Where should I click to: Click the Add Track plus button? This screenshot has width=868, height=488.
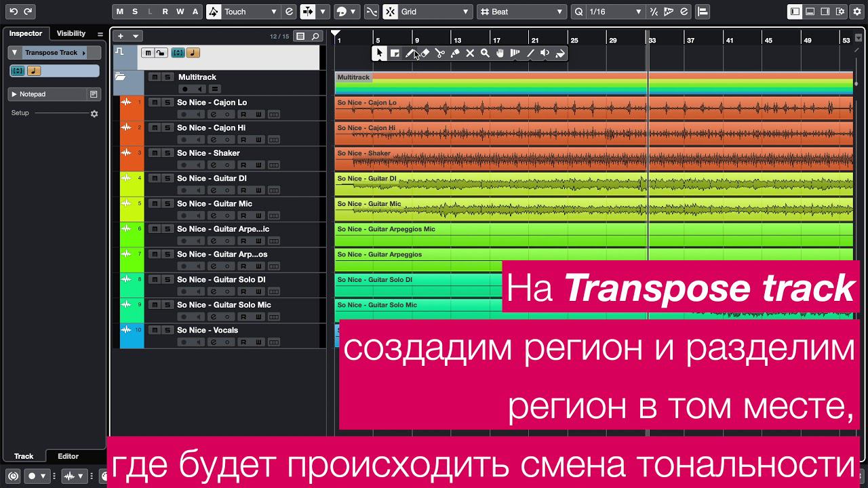click(121, 37)
